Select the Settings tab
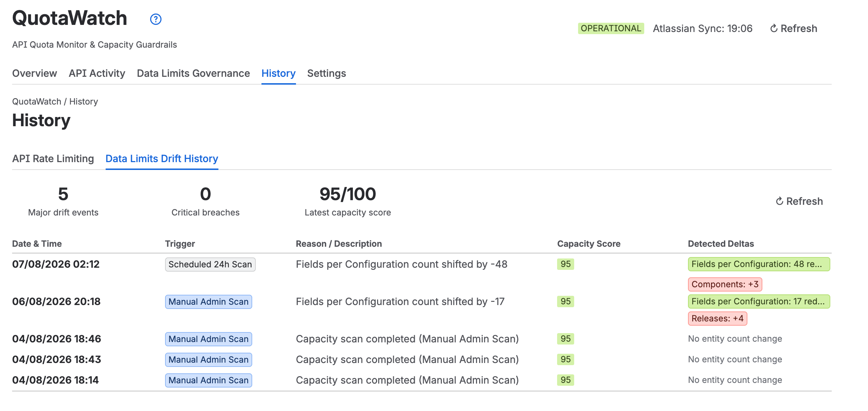The height and width of the screenshot is (411, 868). pos(327,73)
